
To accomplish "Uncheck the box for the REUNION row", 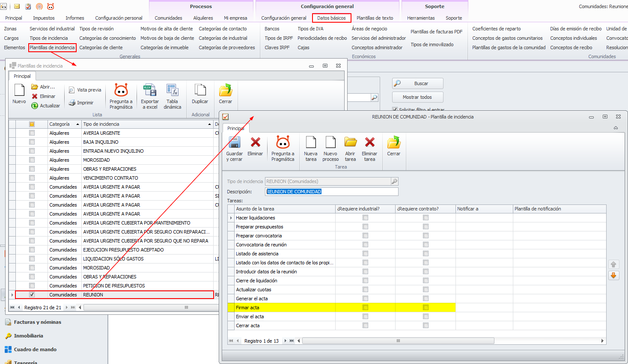I will [x=32, y=295].
